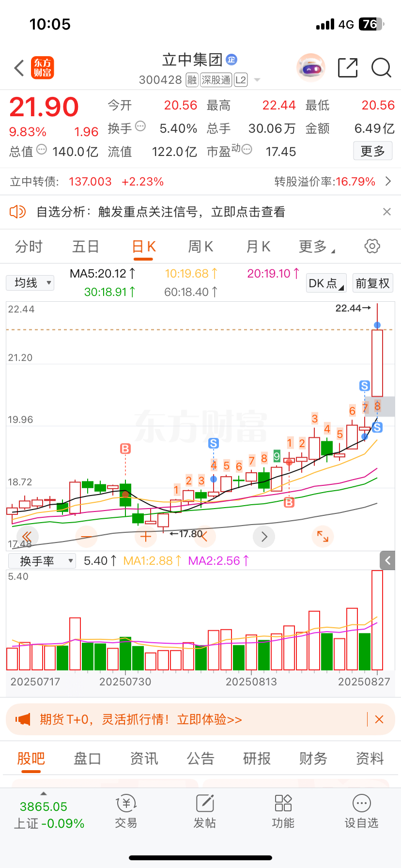401x868 pixels.
Task: Open the side panel arrow handle
Action: [387, 560]
